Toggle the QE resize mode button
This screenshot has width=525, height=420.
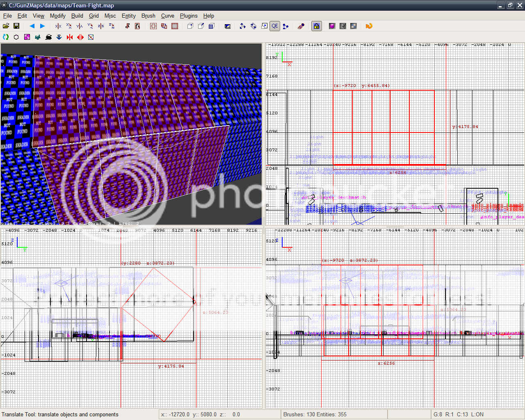coord(275,26)
